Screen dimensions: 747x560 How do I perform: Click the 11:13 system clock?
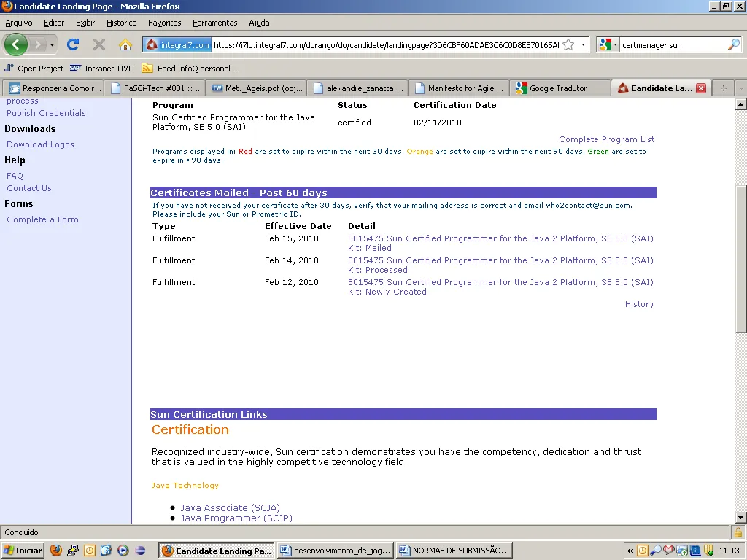tap(729, 551)
